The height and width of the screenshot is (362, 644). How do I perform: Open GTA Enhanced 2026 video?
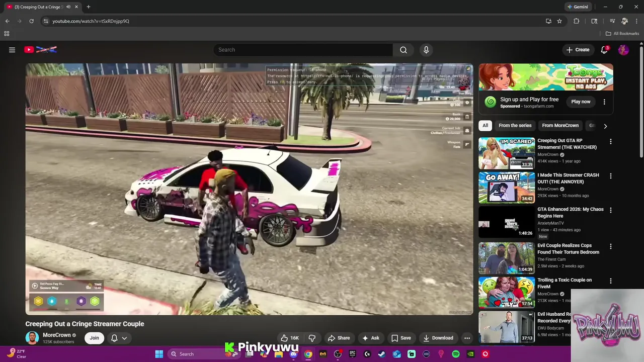(571, 212)
